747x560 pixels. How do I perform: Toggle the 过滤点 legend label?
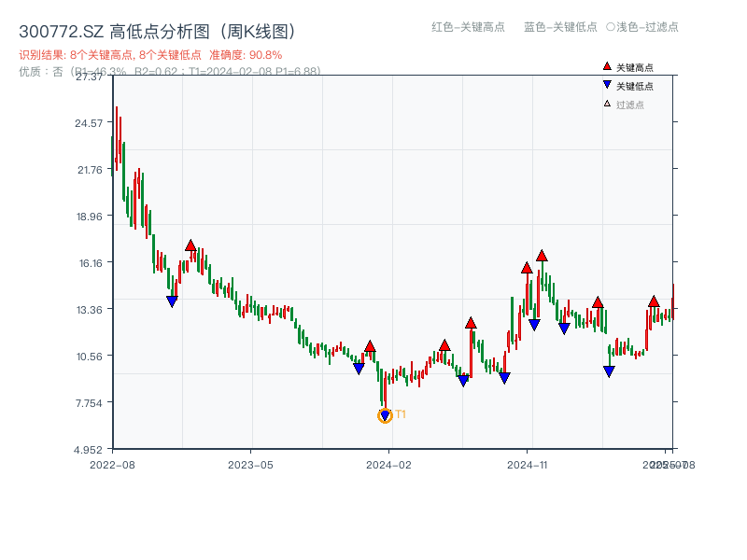(630, 105)
